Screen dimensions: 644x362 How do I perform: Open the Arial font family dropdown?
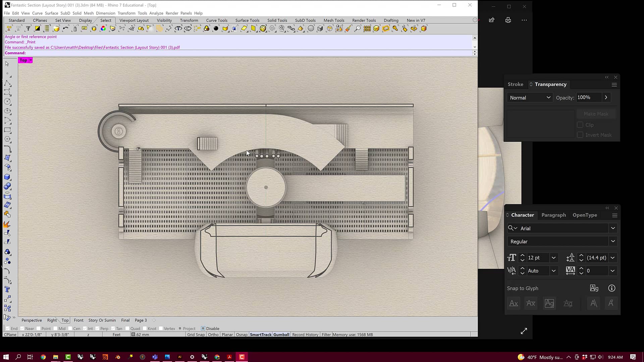[613, 228]
